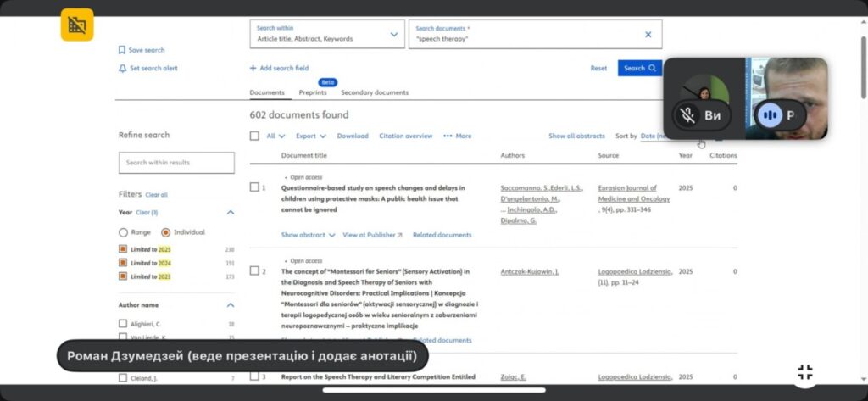Click the Search within results input field
868x401 pixels.
pyautogui.click(x=176, y=163)
